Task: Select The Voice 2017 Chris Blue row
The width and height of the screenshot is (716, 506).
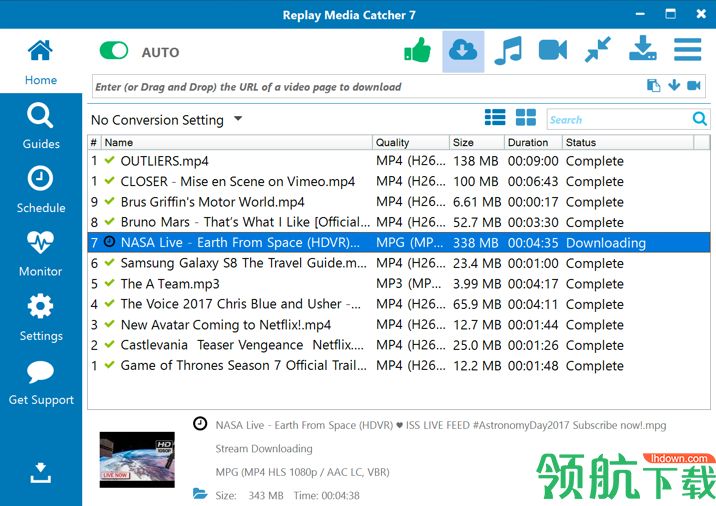Action: [x=399, y=304]
